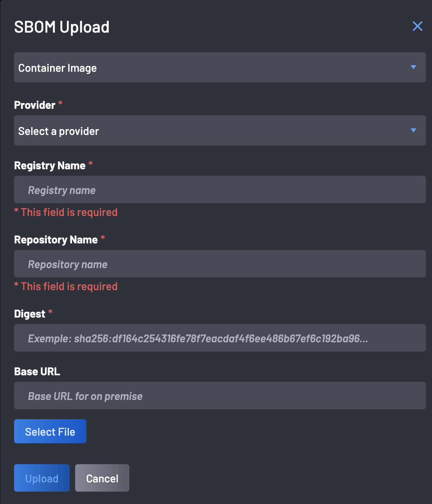Click the required error under Repository name
Viewport: 432px width, 504px height.
click(66, 286)
